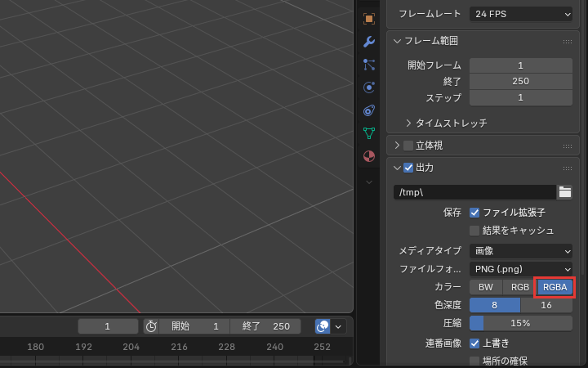Toggle the 出力 panel checkbox

pos(408,168)
